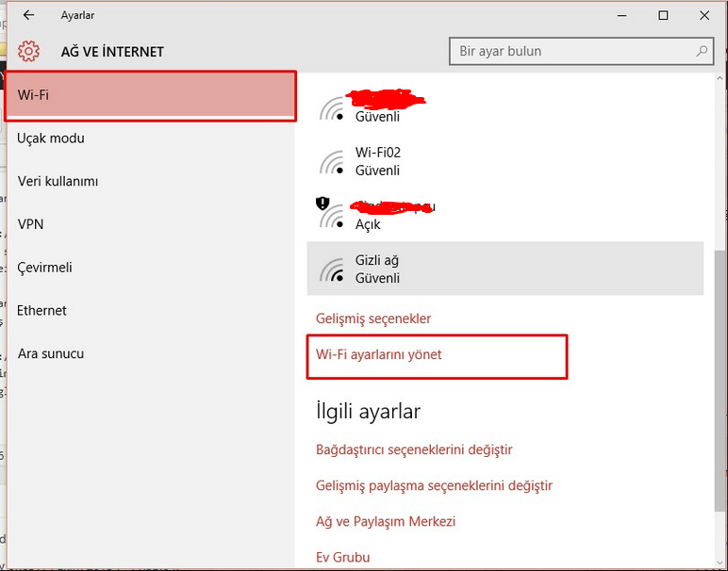
Task: Focus the 'Bir ayar bulun' search box
Action: point(581,51)
